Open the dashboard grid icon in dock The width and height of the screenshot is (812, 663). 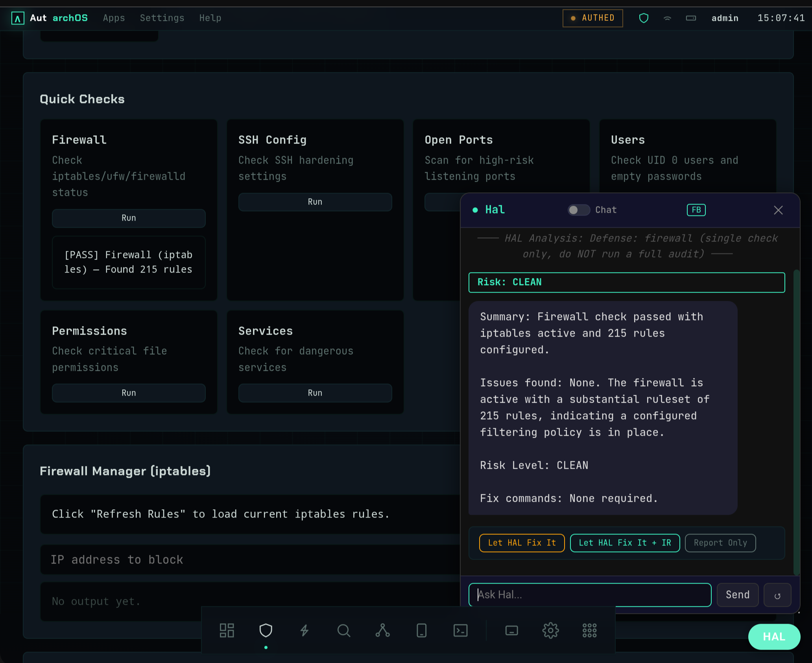[227, 630]
